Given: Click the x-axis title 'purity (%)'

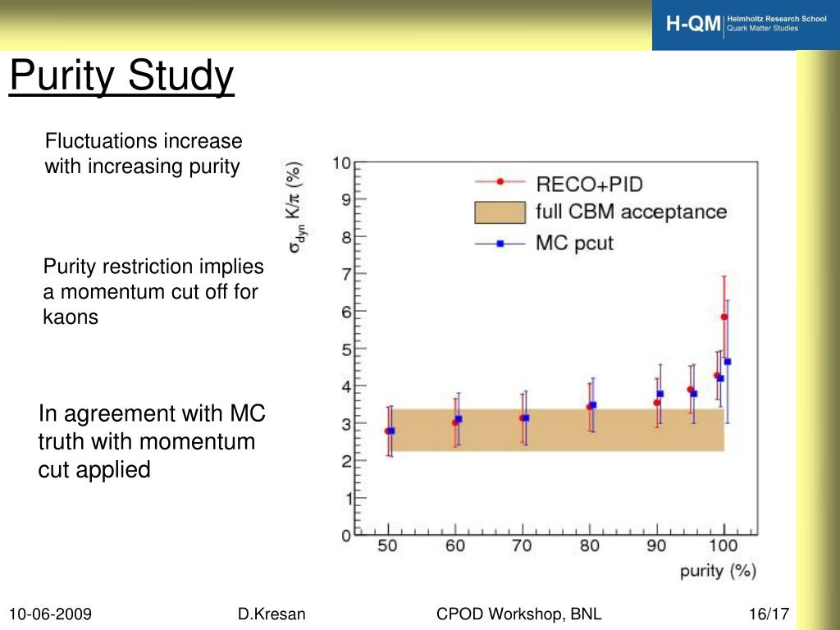Looking at the screenshot, I should pos(718,571).
